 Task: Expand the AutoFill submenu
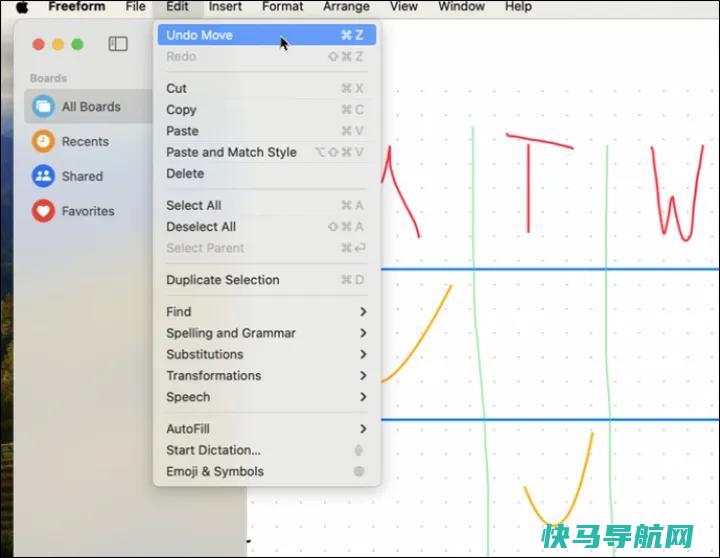pos(267,429)
